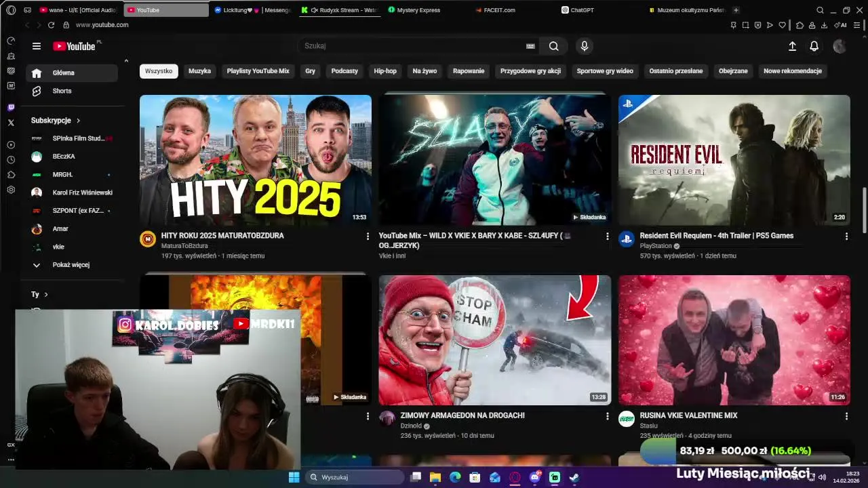Reload the page in browser toolbar
Viewport: 868px width, 488px height.
click(x=51, y=25)
